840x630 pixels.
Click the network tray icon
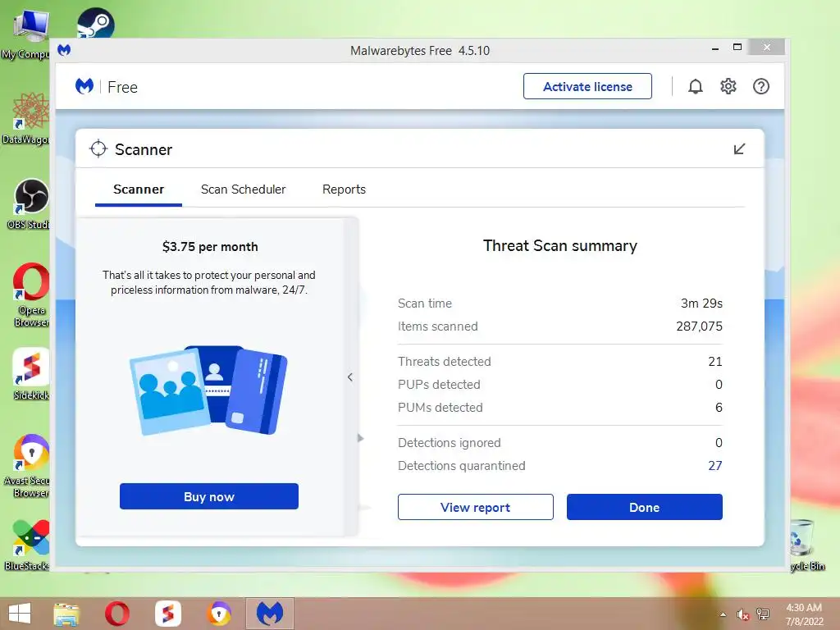[763, 614]
